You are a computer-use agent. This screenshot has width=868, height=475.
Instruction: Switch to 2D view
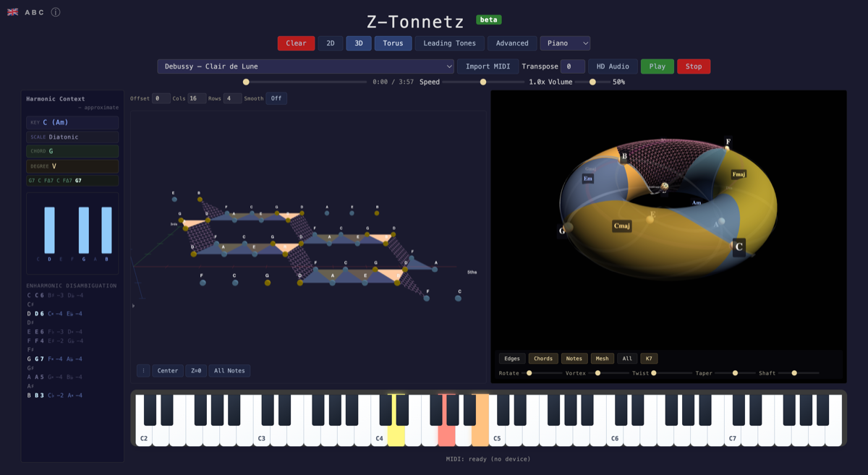click(x=331, y=43)
